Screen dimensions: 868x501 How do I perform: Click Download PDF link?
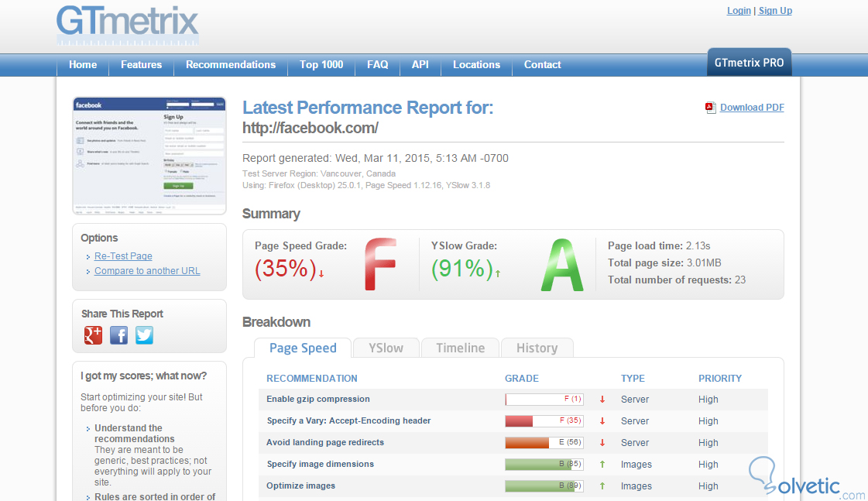click(x=752, y=108)
